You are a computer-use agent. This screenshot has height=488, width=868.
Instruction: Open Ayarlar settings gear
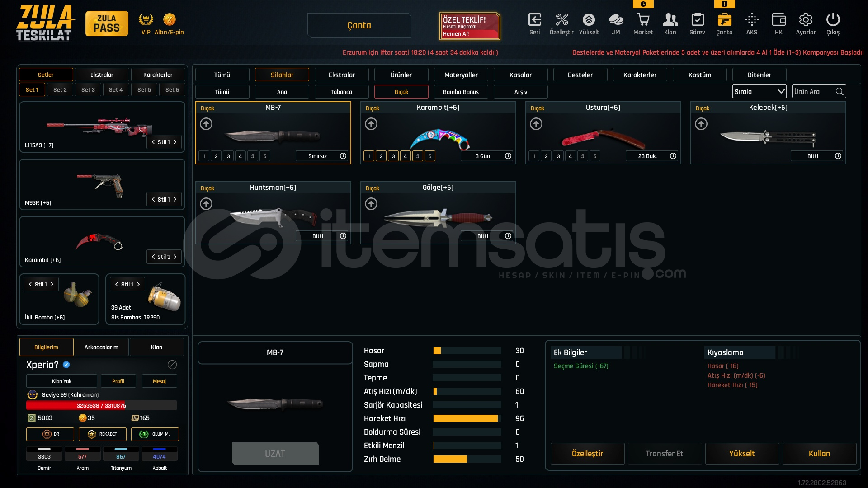pos(806,20)
